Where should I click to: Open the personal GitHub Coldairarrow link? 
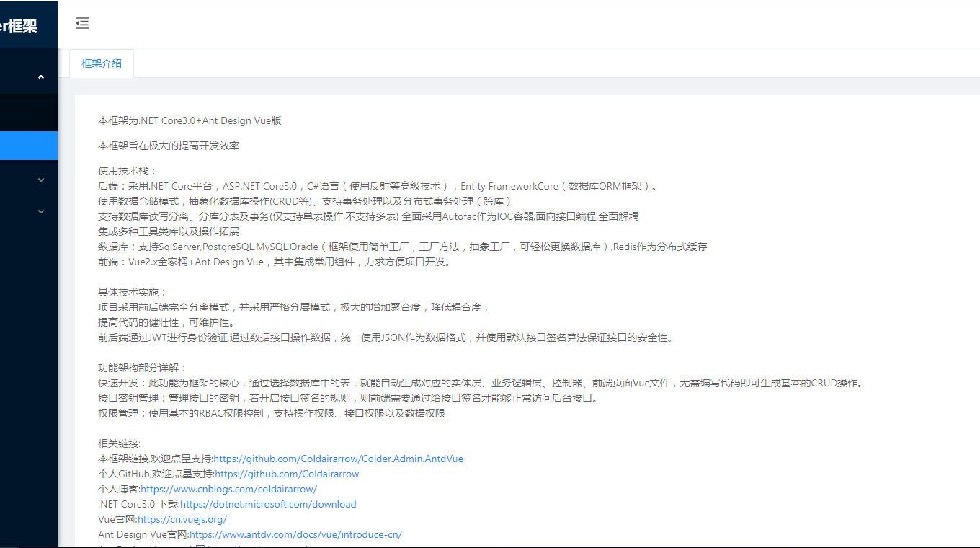click(x=287, y=474)
